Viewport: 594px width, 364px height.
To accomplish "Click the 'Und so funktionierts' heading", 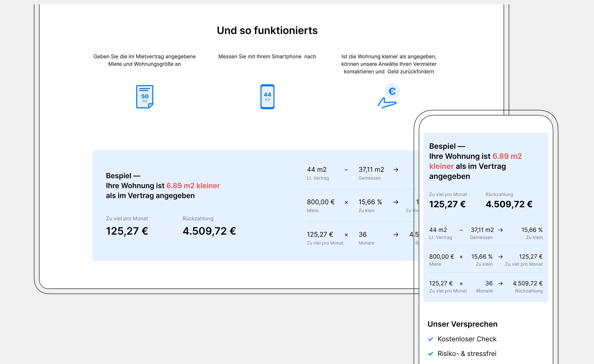I will (267, 30).
